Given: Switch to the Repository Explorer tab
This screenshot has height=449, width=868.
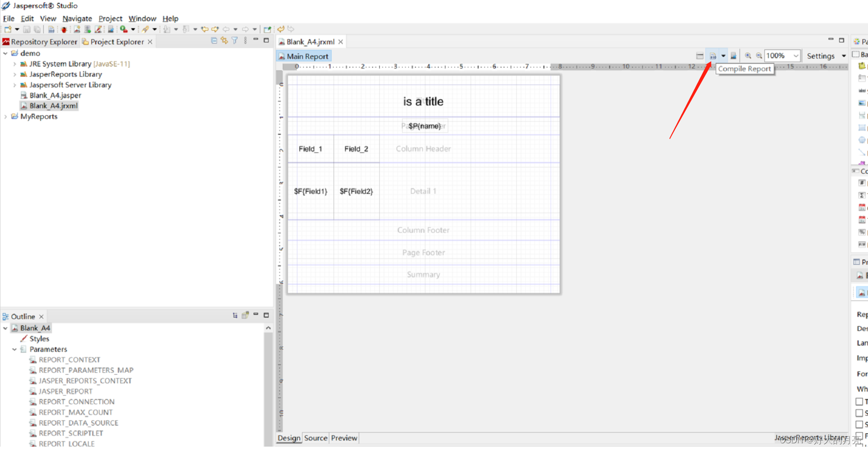Looking at the screenshot, I should [39, 42].
